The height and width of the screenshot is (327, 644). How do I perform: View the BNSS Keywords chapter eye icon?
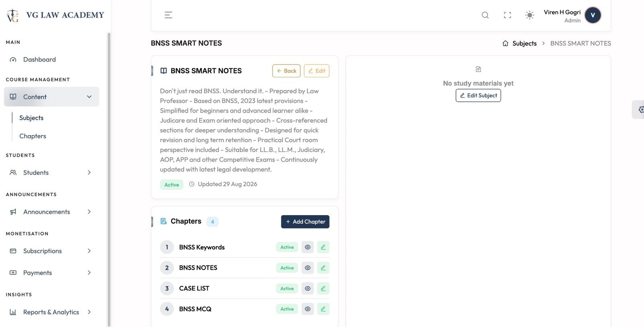point(308,247)
